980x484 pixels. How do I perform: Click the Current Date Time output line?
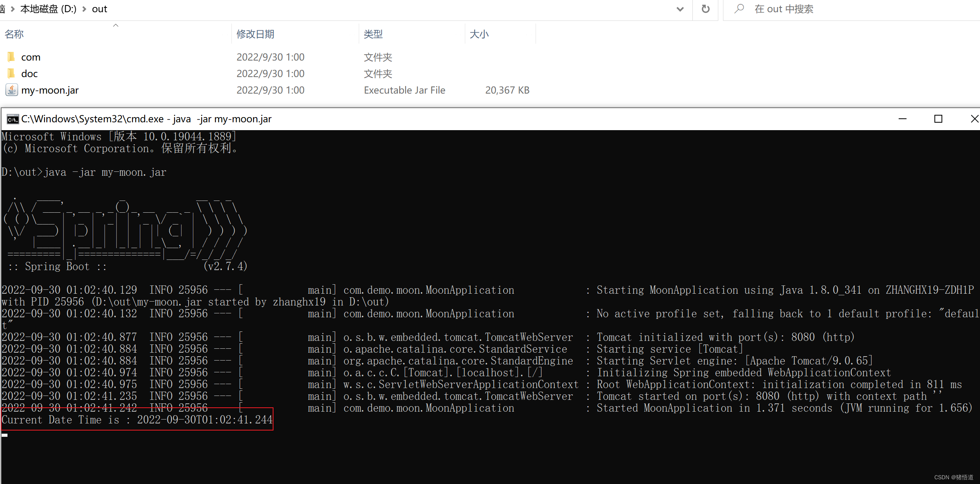tap(137, 420)
